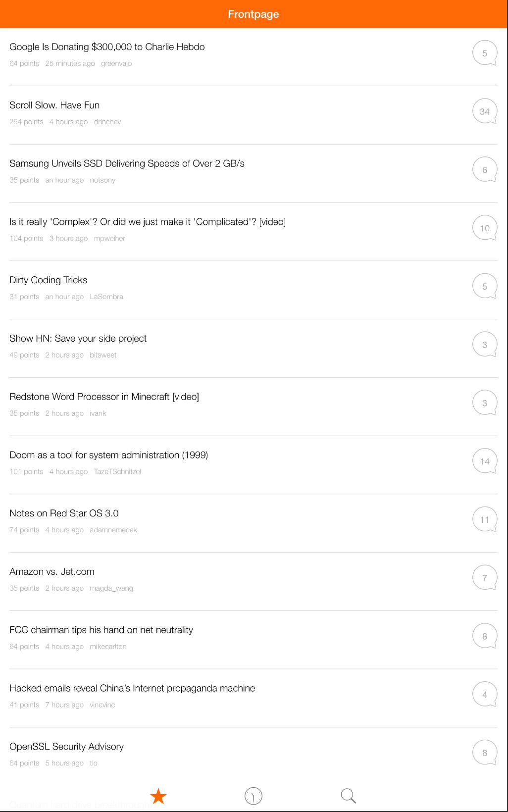Open comments for Notes on Red Star OS
Image resolution: width=508 pixels, height=812 pixels.
(484, 519)
